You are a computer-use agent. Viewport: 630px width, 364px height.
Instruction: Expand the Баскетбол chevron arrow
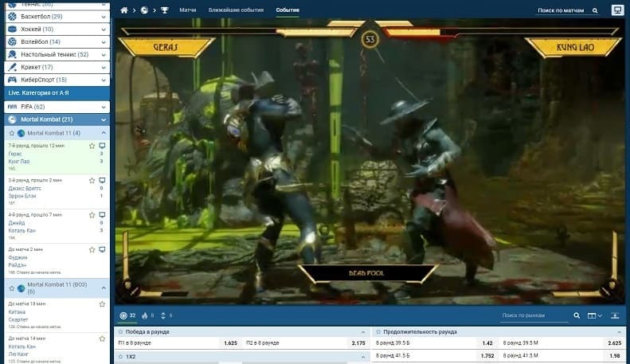click(x=104, y=17)
